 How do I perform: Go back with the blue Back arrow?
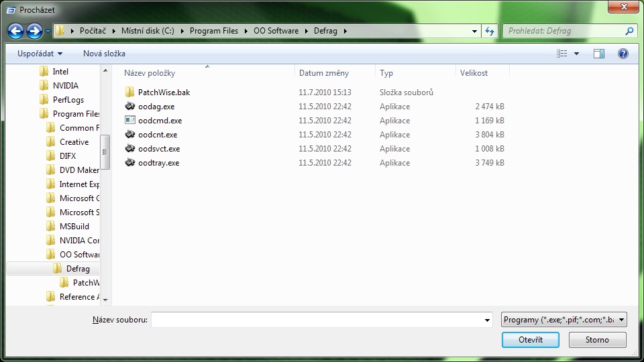15,32
